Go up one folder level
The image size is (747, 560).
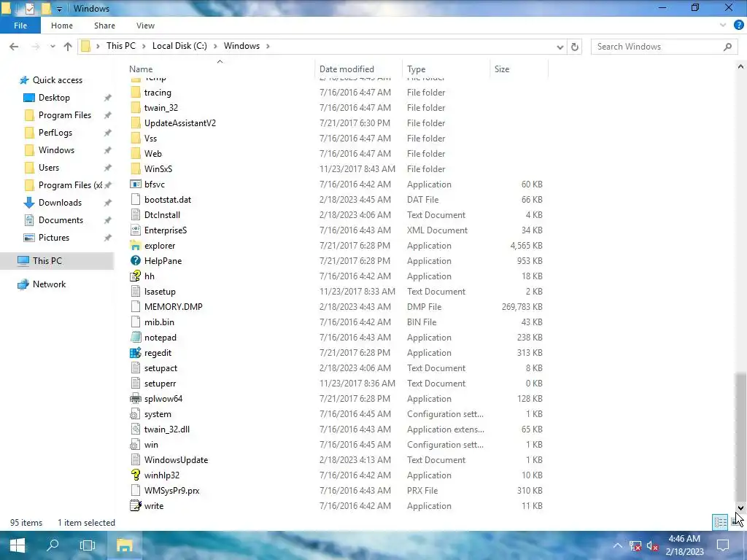click(68, 46)
